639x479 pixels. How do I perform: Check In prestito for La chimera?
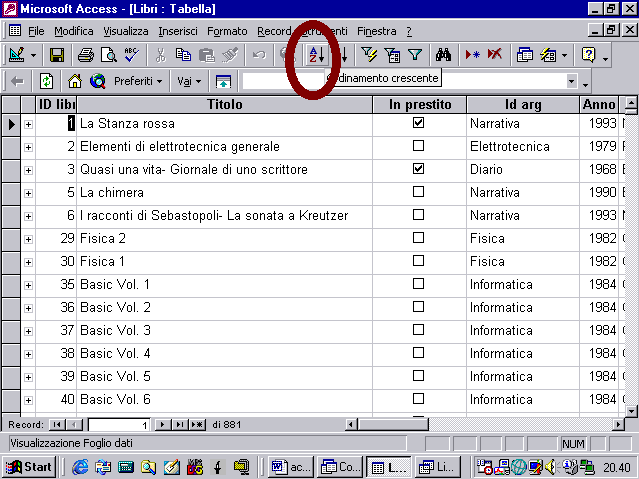419,192
